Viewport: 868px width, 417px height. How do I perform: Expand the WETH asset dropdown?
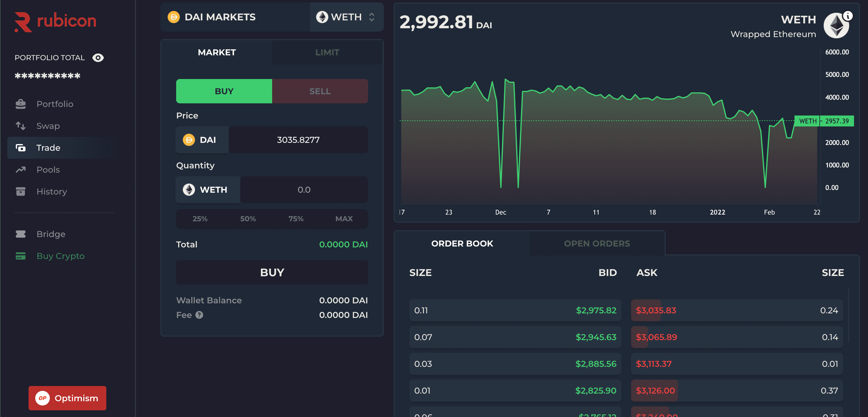click(347, 17)
